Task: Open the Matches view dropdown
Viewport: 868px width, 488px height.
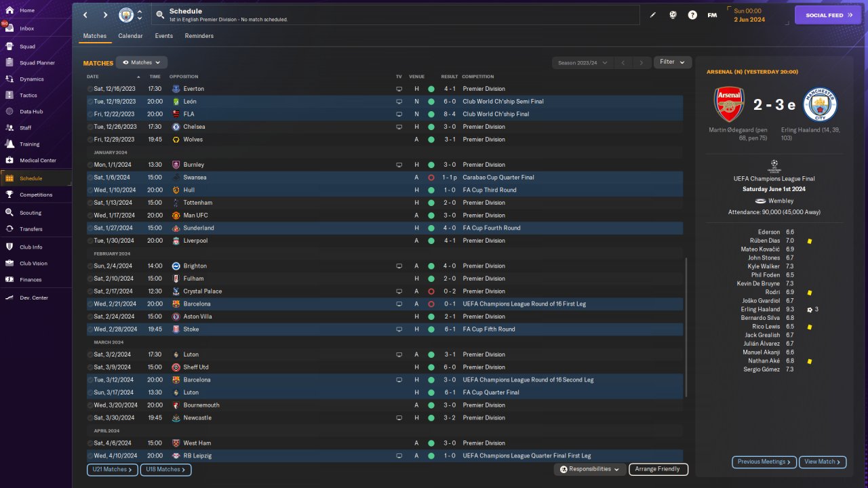Action: pos(142,62)
